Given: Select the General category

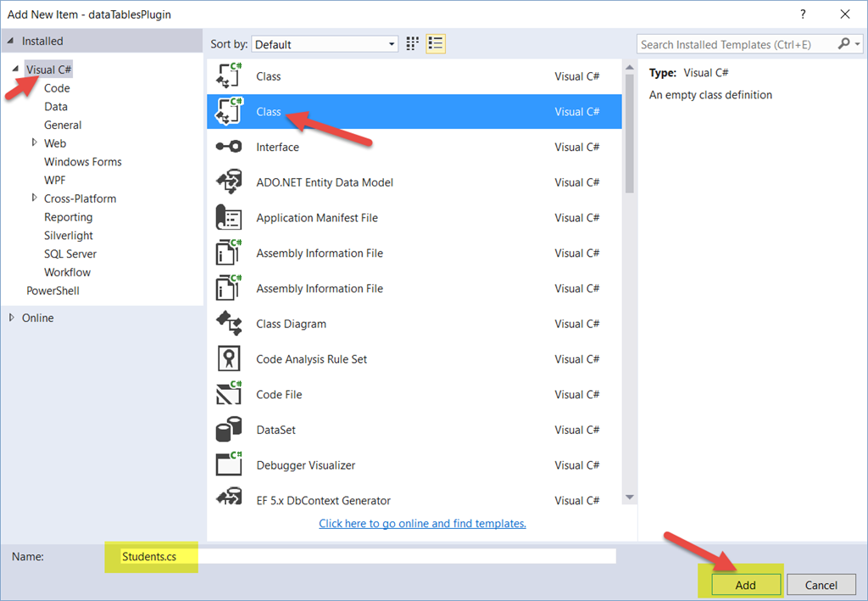Looking at the screenshot, I should [x=63, y=125].
